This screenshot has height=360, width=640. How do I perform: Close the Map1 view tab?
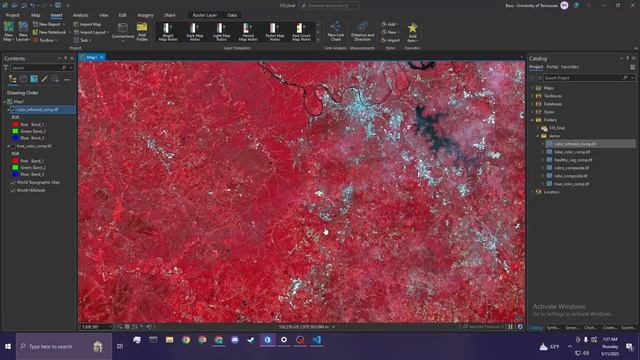point(102,57)
